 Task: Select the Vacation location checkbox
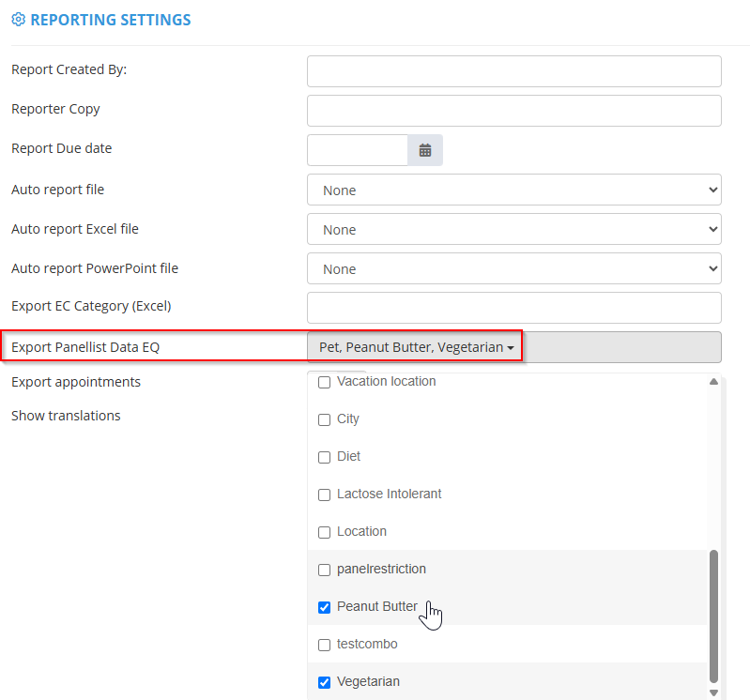pyautogui.click(x=325, y=383)
